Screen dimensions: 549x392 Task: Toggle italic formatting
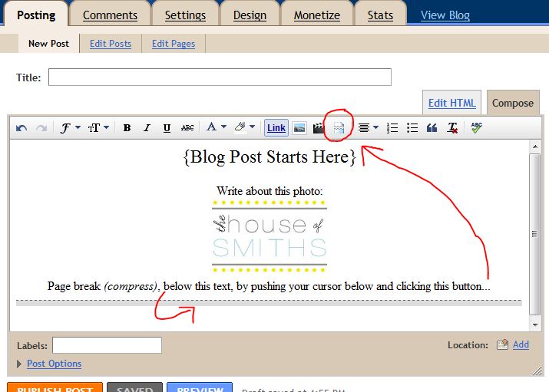click(x=147, y=128)
